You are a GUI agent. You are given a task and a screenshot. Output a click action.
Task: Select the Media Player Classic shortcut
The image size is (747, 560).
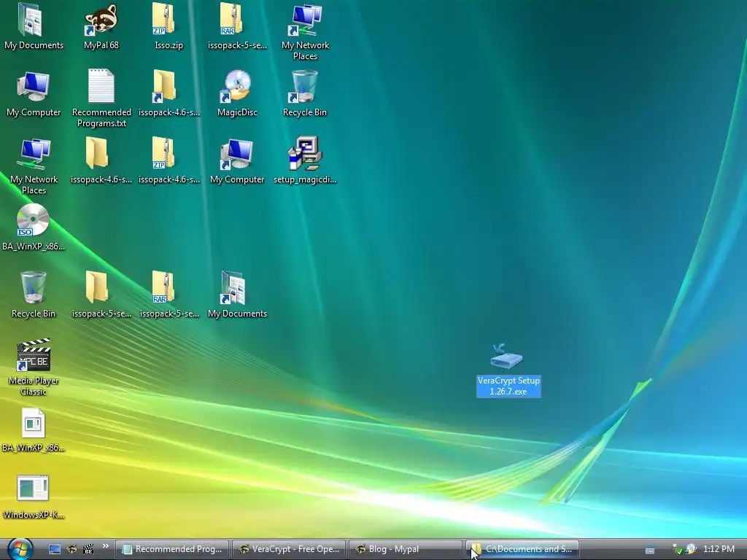[x=34, y=367]
